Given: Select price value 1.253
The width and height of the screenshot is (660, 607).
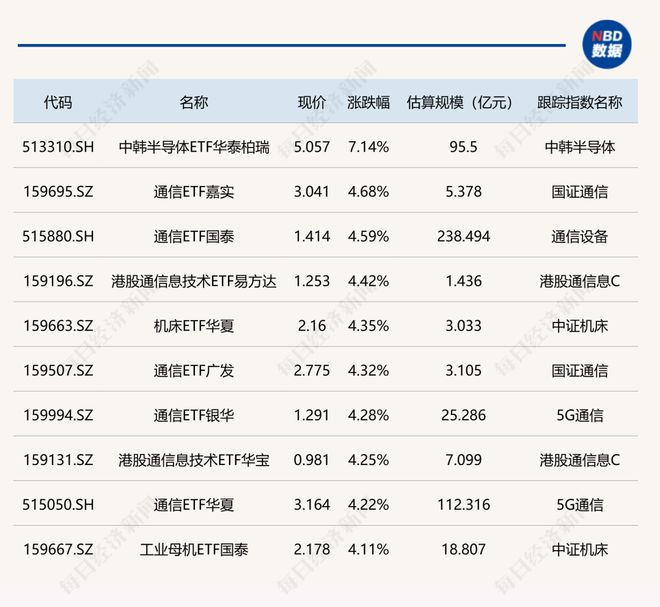Looking at the screenshot, I should [312, 281].
